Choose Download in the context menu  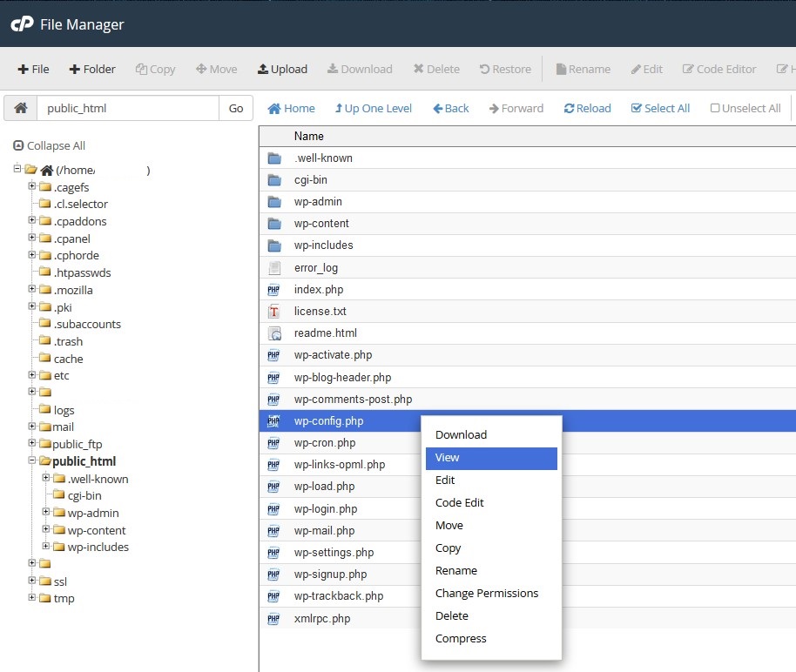coord(461,435)
